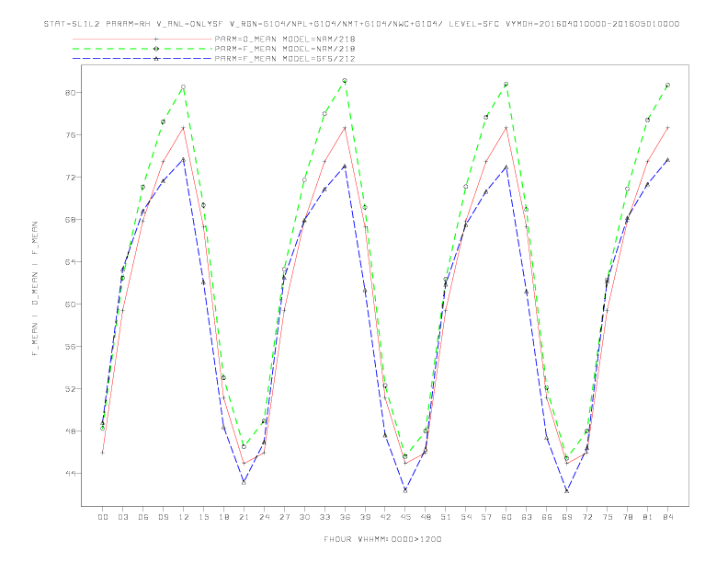Click the blue dashed legend line sample
The image size is (728, 563).
coord(142,59)
